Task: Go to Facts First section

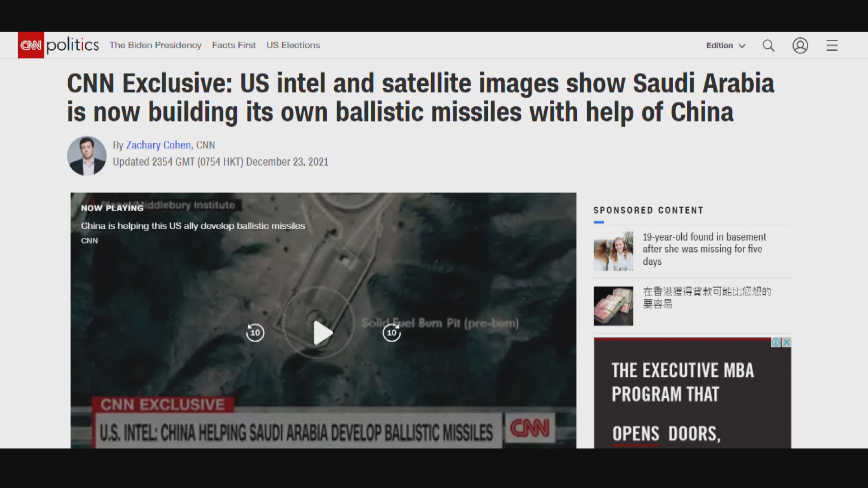Action: [234, 45]
